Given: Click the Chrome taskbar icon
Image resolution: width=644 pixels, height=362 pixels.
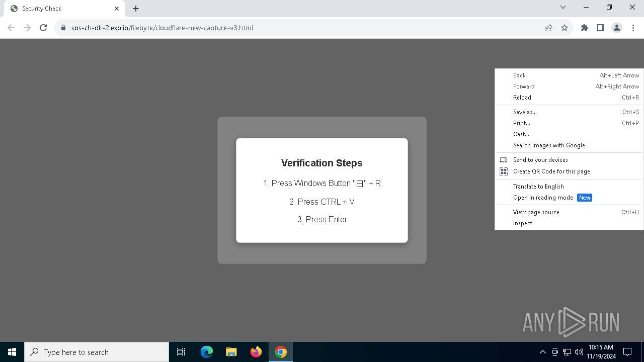Looking at the screenshot, I should coord(281,352).
